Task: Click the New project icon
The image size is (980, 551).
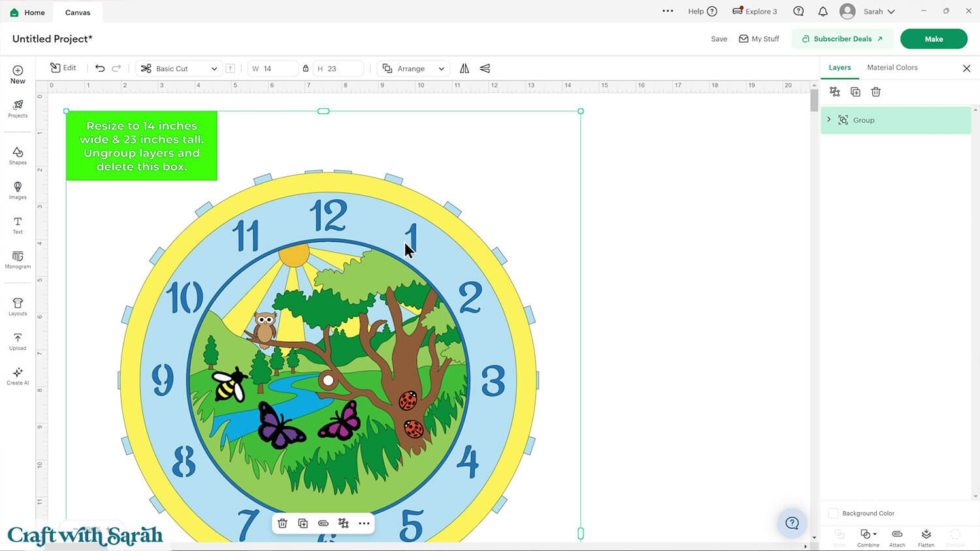Action: tap(18, 74)
